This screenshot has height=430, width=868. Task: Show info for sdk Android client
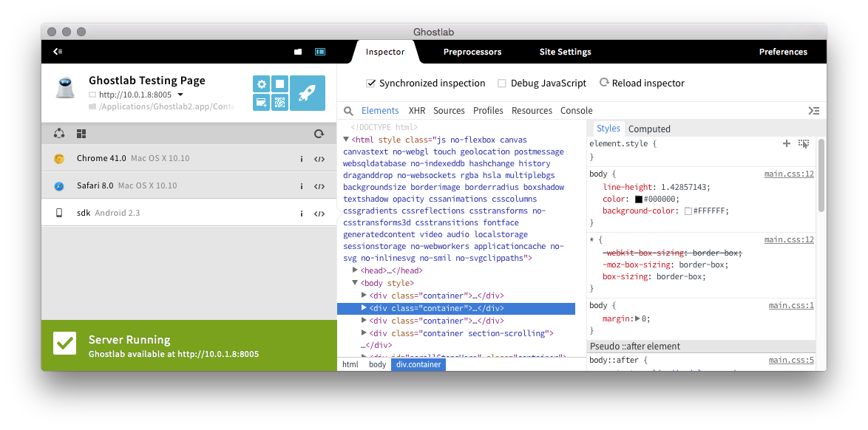302,213
